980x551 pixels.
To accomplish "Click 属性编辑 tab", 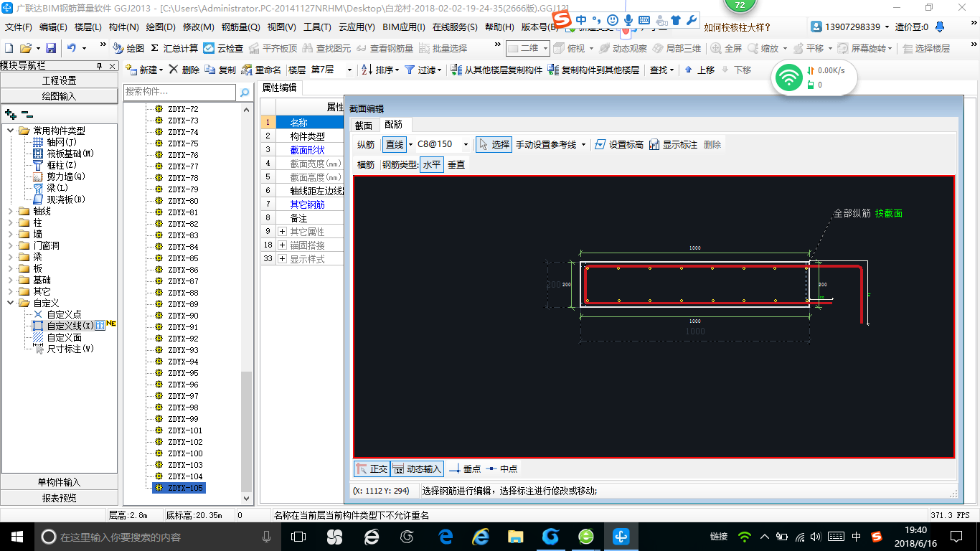I will tap(280, 88).
